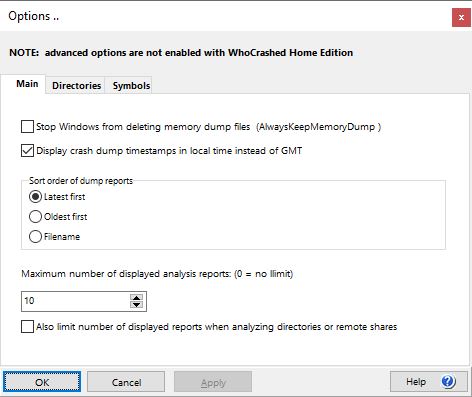Click the Sort order of dump reports label
Viewport: 472px width, 397px height.
click(x=81, y=181)
